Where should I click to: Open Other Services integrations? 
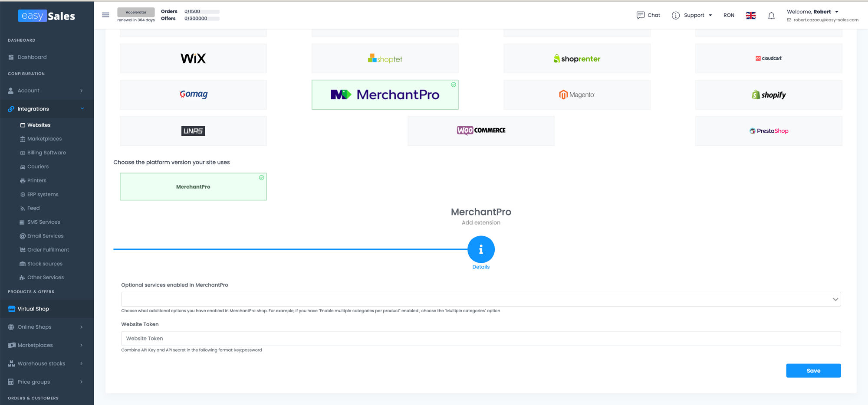[x=45, y=278]
